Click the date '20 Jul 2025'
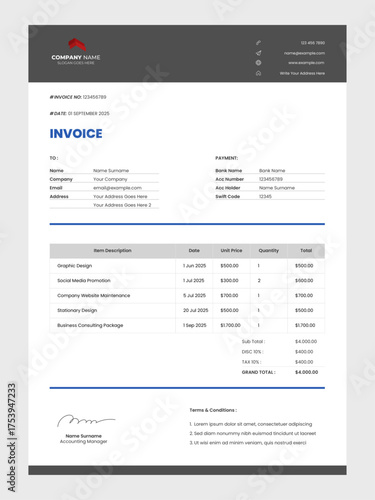Screen dimensions: 375x500 coord(195,310)
